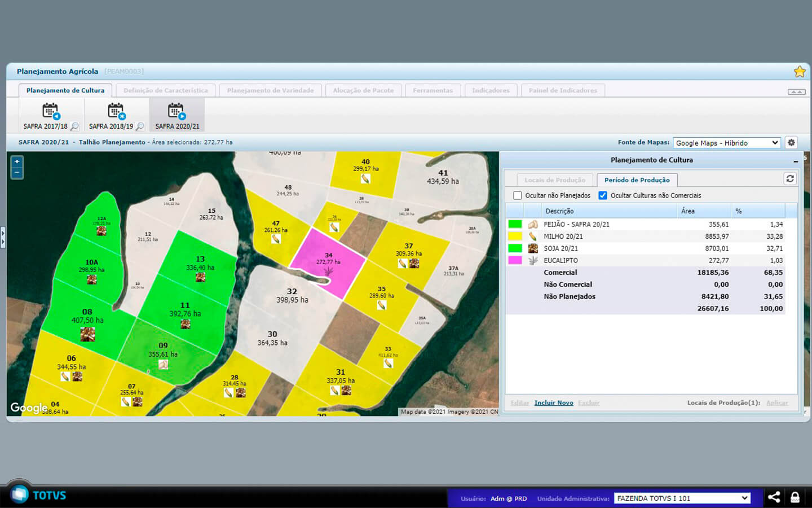Mark page as favorite with star

799,72
